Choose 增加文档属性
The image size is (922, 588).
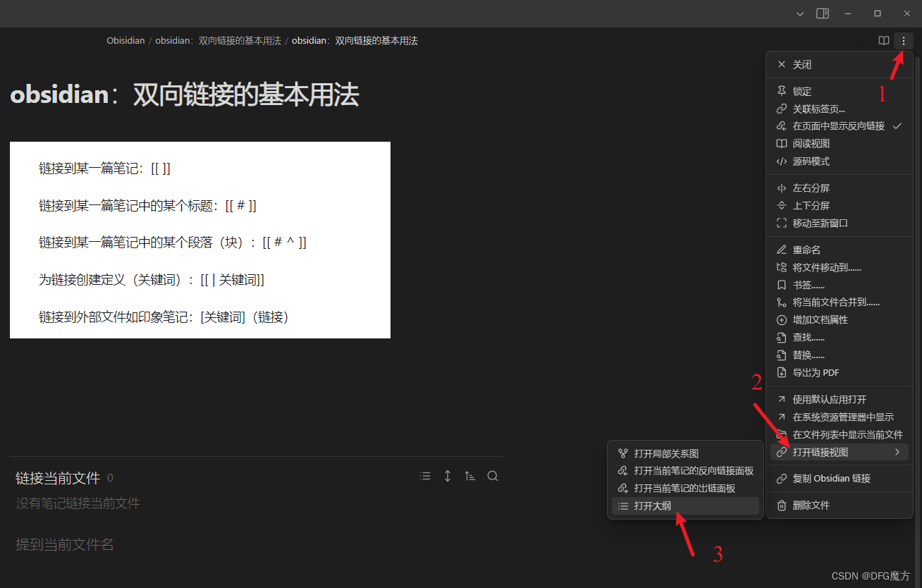point(840,320)
